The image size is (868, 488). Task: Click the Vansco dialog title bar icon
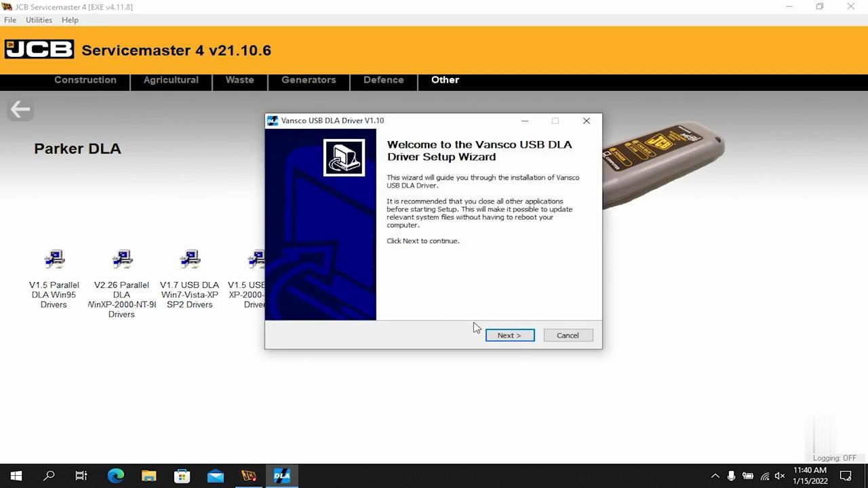(x=273, y=121)
